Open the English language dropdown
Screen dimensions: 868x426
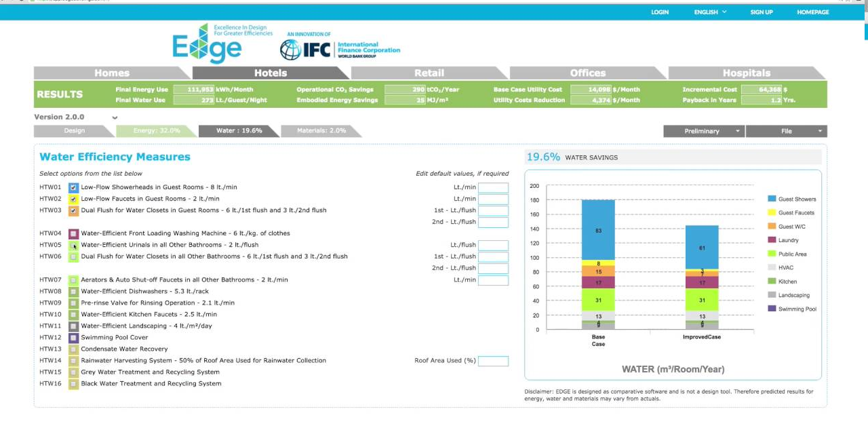710,12
